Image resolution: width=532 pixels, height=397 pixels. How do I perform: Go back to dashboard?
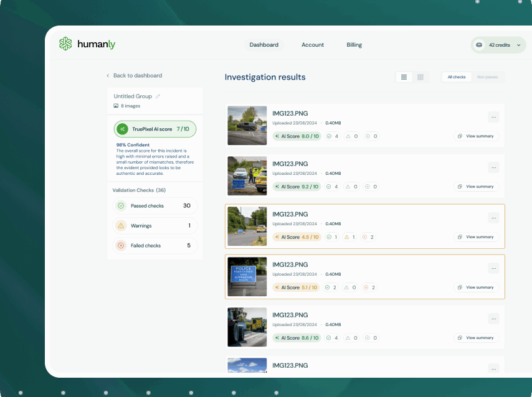coord(134,75)
